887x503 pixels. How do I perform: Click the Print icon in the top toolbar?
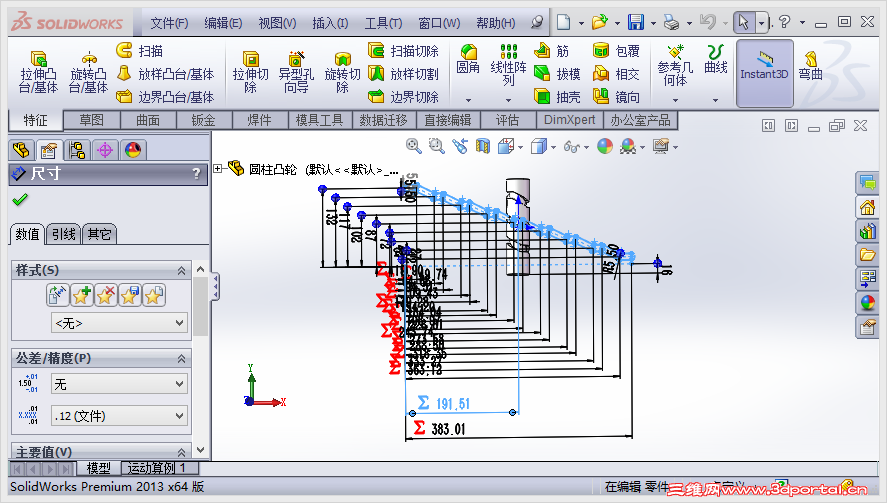point(671,22)
